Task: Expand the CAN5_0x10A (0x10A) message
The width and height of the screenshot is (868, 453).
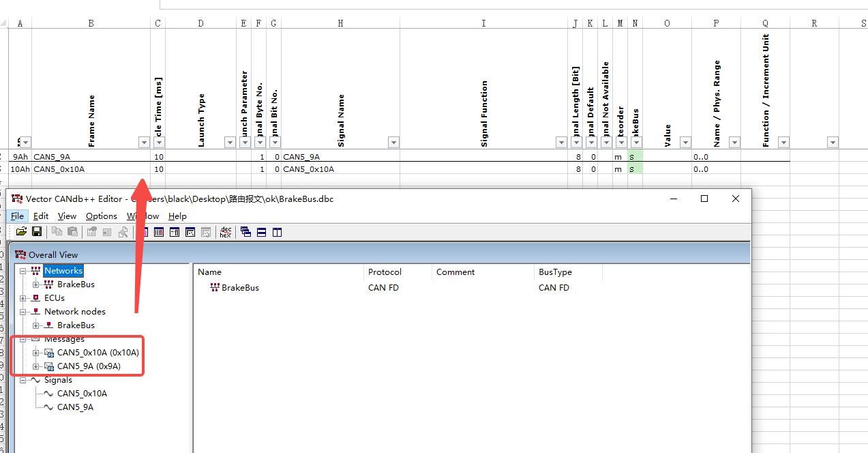Action: click(x=36, y=353)
